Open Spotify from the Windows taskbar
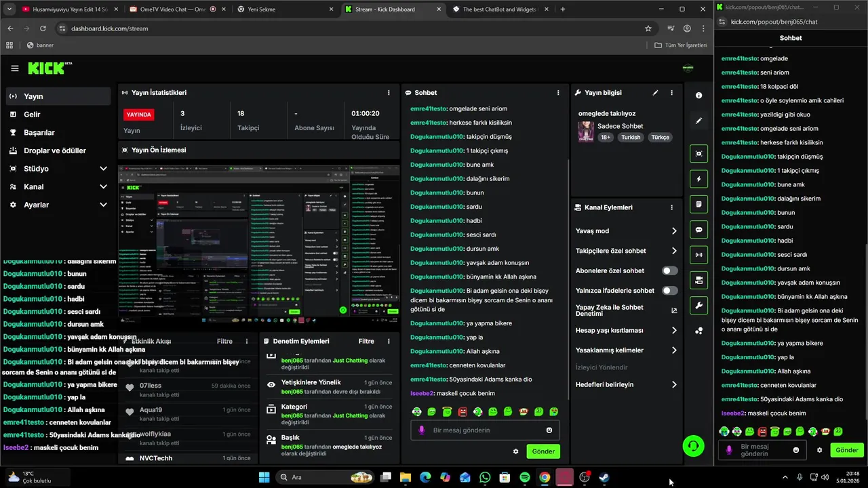The width and height of the screenshot is (868, 488). (525, 477)
